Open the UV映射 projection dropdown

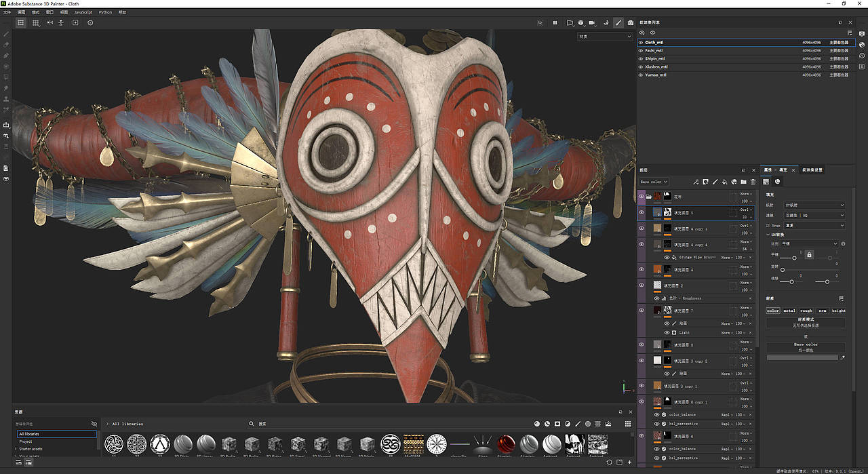pos(814,205)
